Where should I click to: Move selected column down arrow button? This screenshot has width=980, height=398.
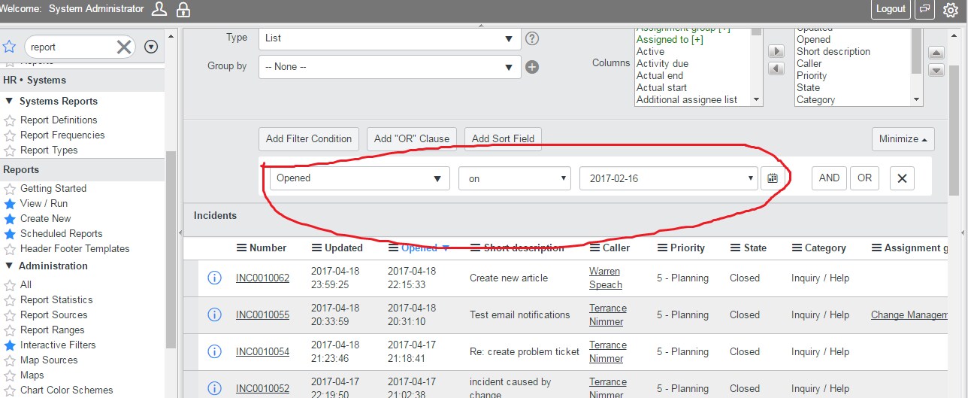coord(936,70)
